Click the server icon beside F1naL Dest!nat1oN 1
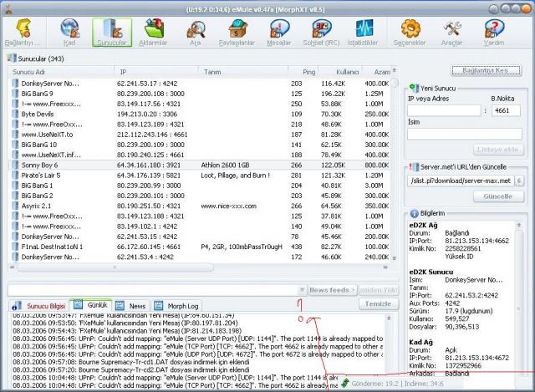The width and height of the screenshot is (535, 392). [15, 247]
